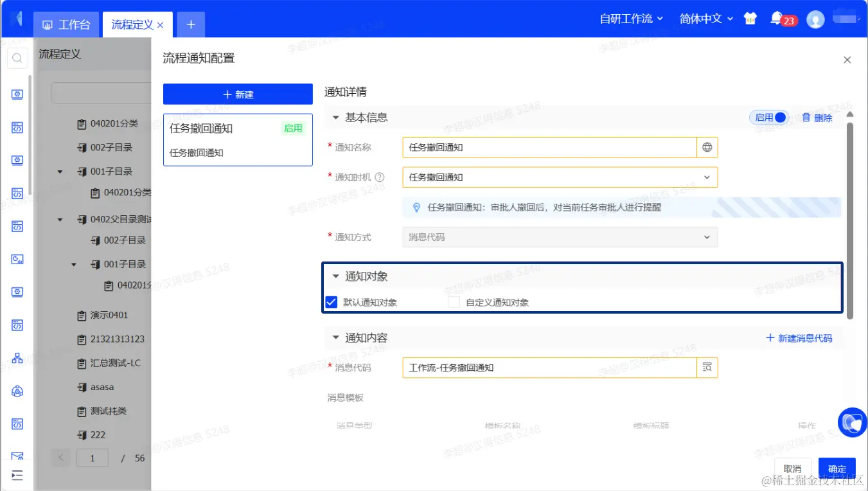Close the 流程定义 tab with its X
Screen dimensions: 868x491
pos(161,25)
